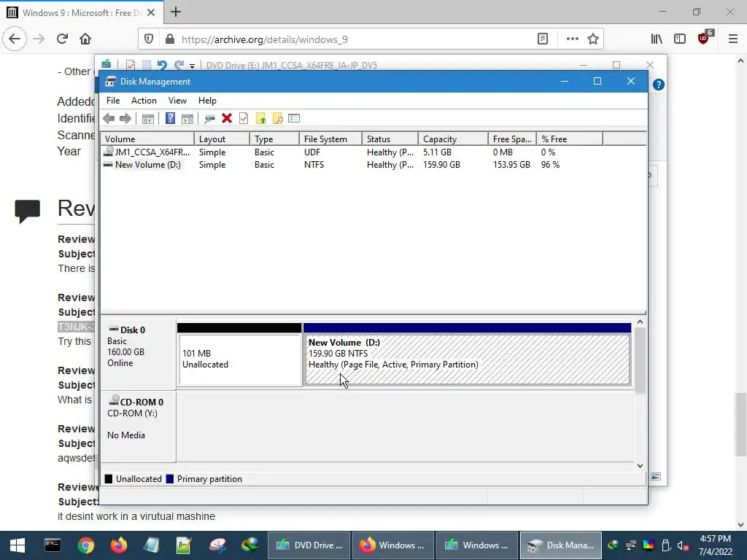Switch to DVD Drive taskbar window
Screen dimensions: 747x560
click(x=309, y=545)
